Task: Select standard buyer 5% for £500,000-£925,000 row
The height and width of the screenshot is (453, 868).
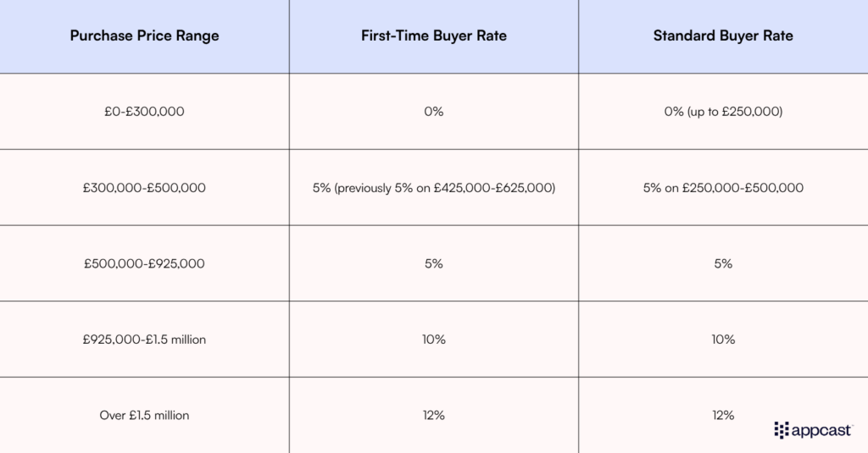Action: click(723, 263)
